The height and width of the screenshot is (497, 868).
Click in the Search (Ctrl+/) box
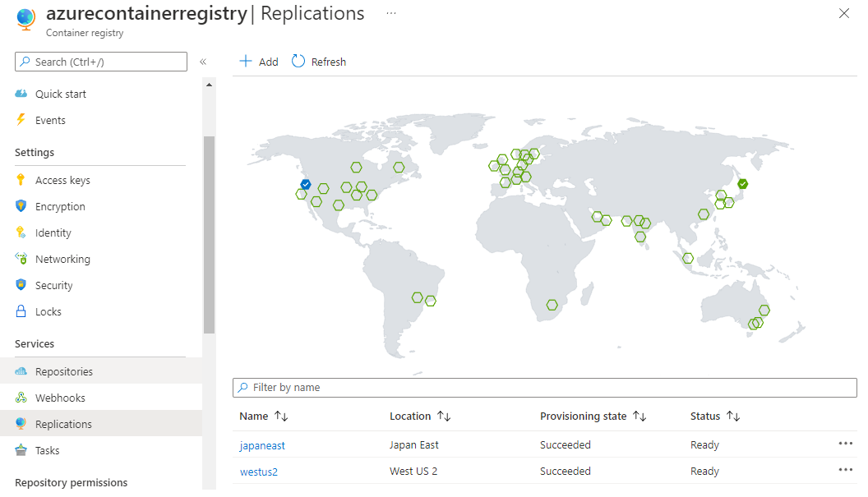pyautogui.click(x=101, y=62)
